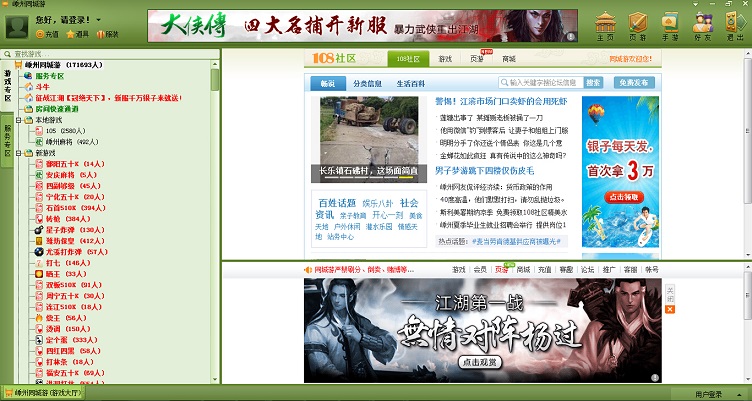Click the 服务专区 globe icon in tree
The image size is (752, 401).
click(29, 76)
